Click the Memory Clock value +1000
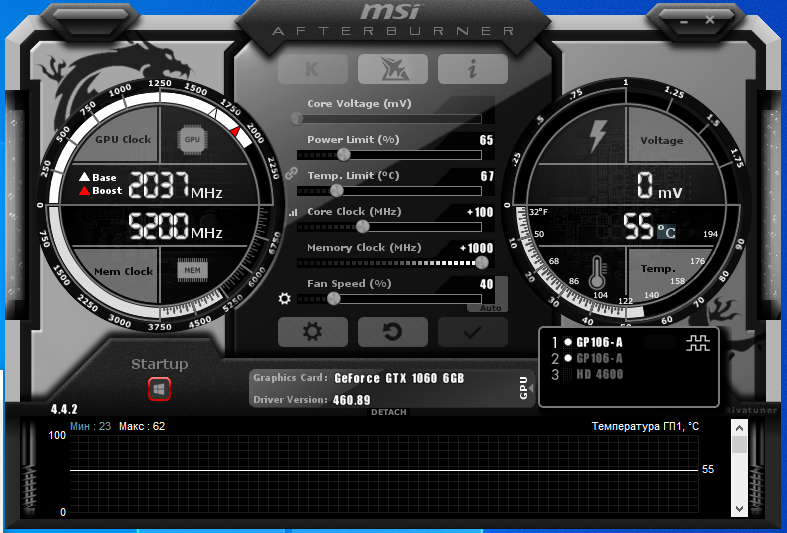 pyautogui.click(x=476, y=248)
